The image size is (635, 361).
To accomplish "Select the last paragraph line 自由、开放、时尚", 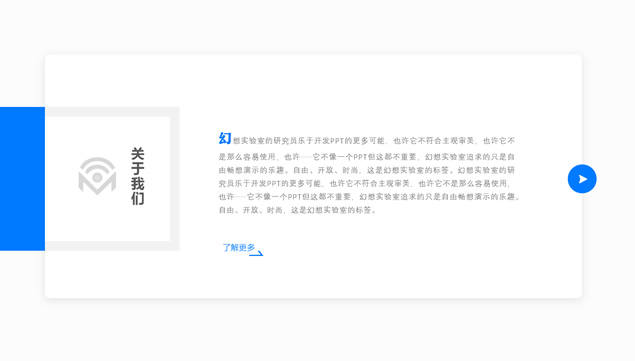I will [298, 210].
